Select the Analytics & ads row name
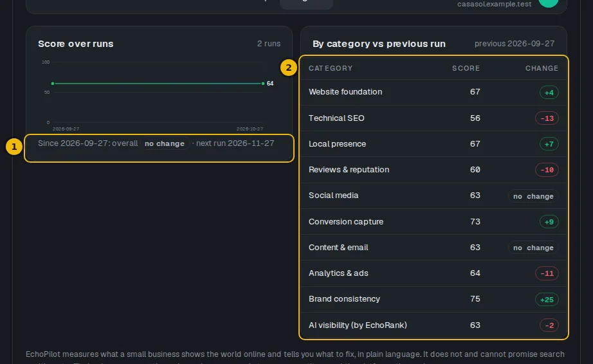593x364 pixels. (x=338, y=273)
